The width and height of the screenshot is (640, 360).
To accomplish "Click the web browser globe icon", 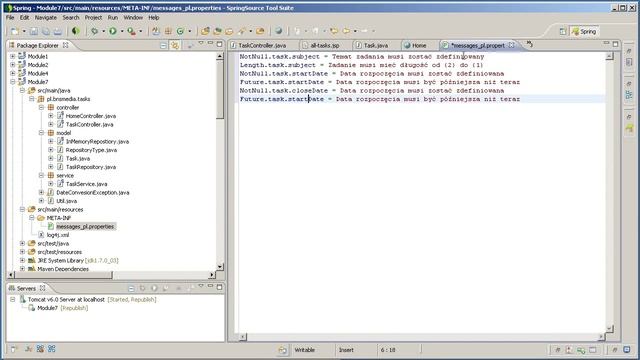I will coord(278,31).
